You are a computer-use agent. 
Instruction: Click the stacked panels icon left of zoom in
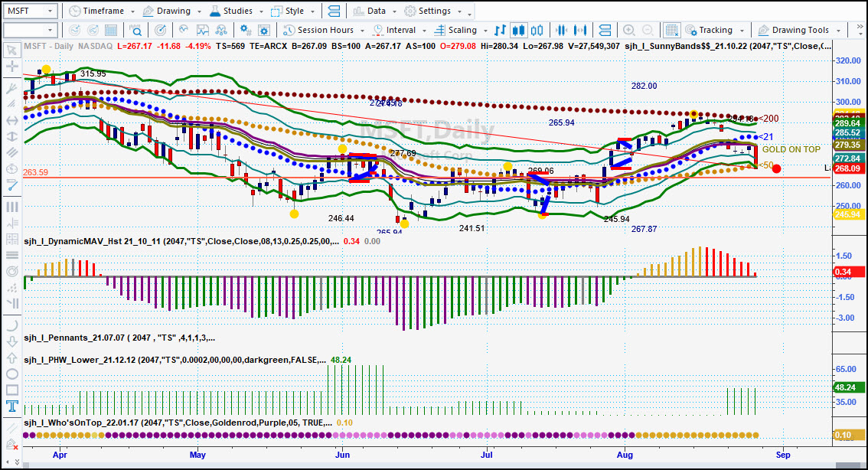point(605,30)
